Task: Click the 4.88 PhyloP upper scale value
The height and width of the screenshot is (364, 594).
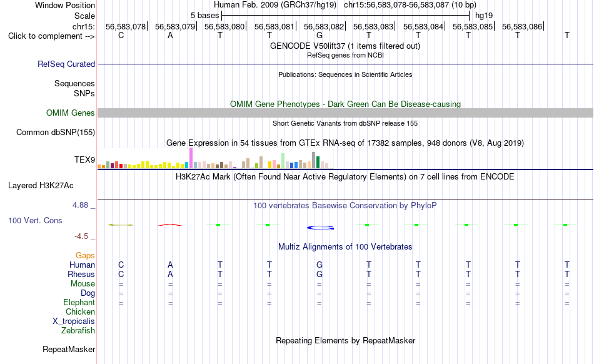Action: click(80, 205)
